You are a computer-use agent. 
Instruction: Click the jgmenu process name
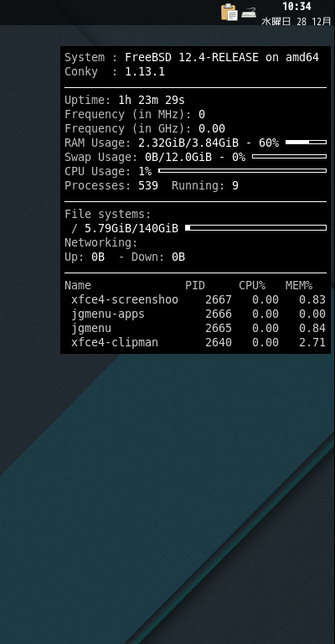pyautogui.click(x=91, y=329)
